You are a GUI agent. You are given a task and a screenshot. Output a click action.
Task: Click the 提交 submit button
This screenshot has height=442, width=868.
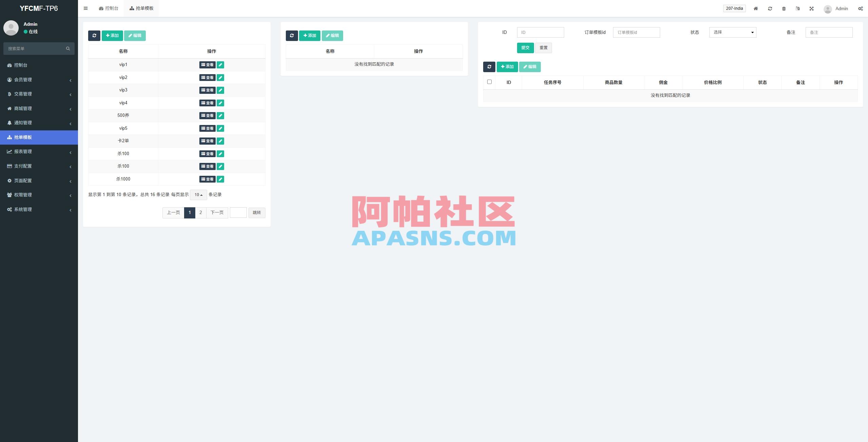[x=525, y=48]
